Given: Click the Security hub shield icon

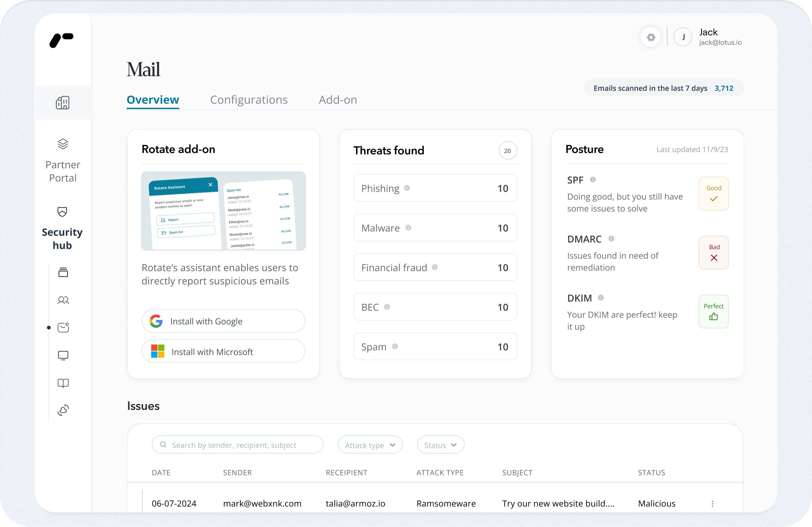Looking at the screenshot, I should pyautogui.click(x=63, y=212).
